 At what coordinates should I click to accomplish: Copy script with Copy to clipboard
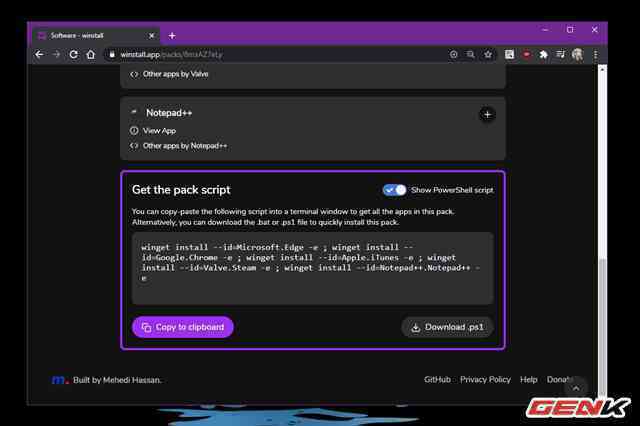click(182, 327)
